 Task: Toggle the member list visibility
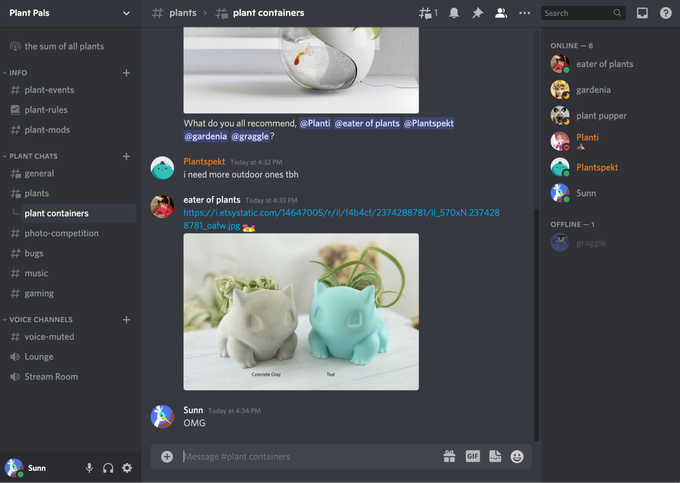pyautogui.click(x=500, y=13)
